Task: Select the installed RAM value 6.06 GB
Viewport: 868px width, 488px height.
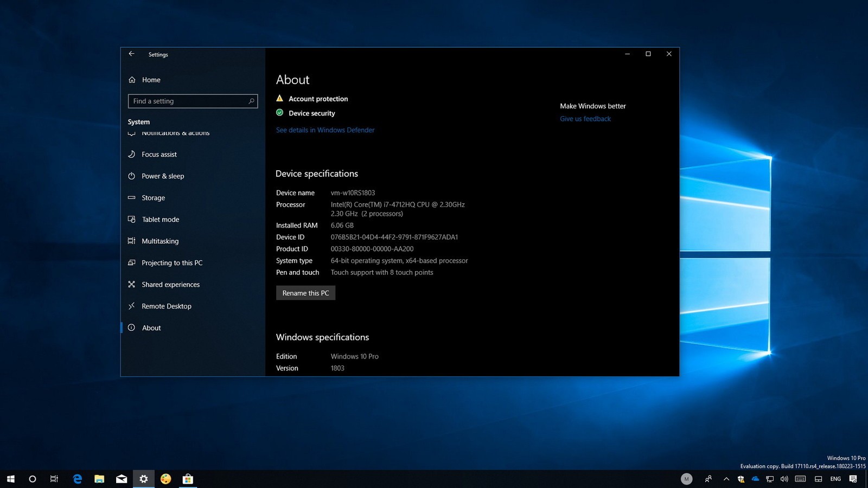Action: coord(342,225)
